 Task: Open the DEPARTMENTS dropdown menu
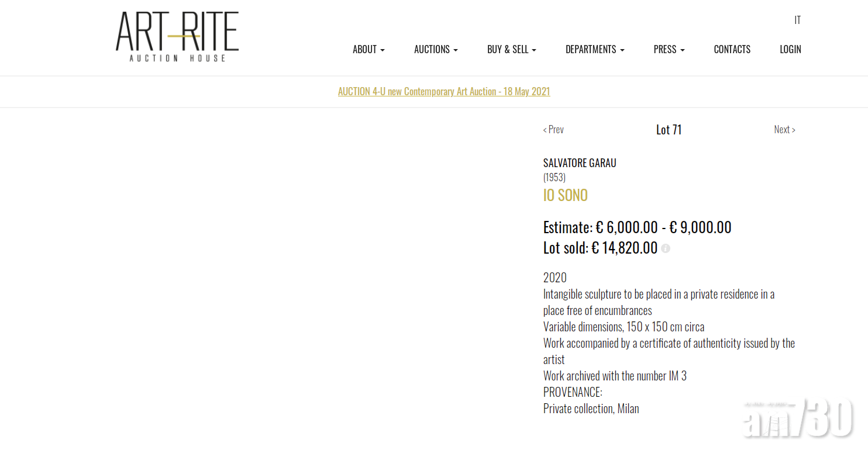(594, 50)
